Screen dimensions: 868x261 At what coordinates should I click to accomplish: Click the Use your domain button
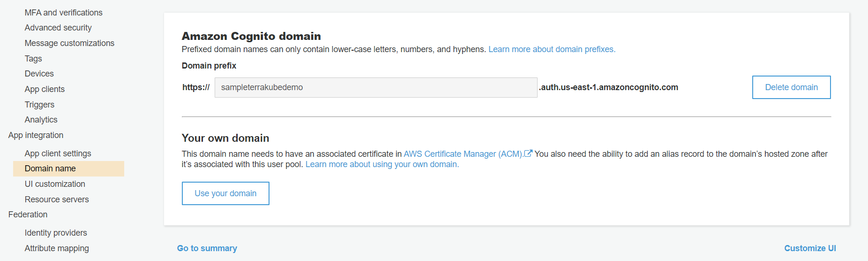coord(225,193)
